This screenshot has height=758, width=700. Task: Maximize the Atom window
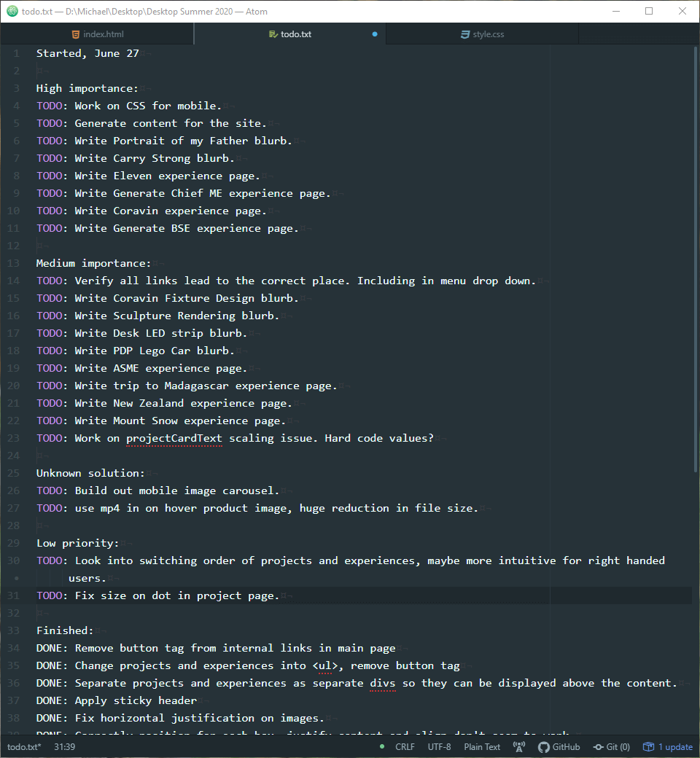[649, 11]
